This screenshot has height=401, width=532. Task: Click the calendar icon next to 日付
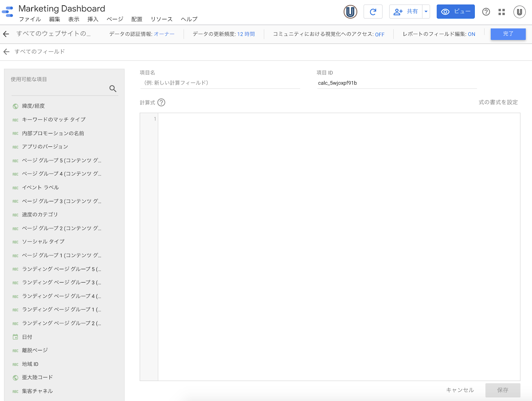(x=15, y=337)
